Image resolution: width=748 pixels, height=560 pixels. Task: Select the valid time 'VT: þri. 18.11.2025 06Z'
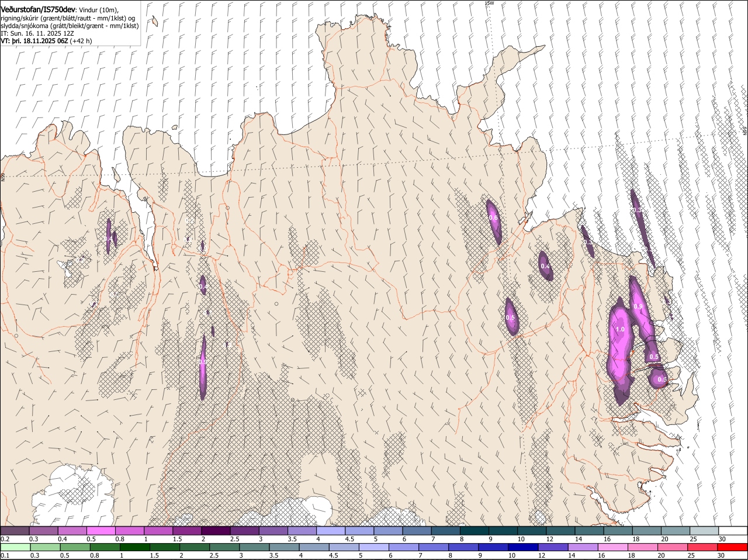(34, 41)
